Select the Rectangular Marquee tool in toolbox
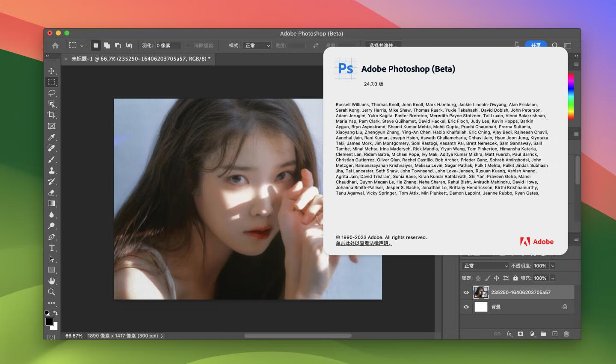This screenshot has height=364, width=616. [x=51, y=82]
